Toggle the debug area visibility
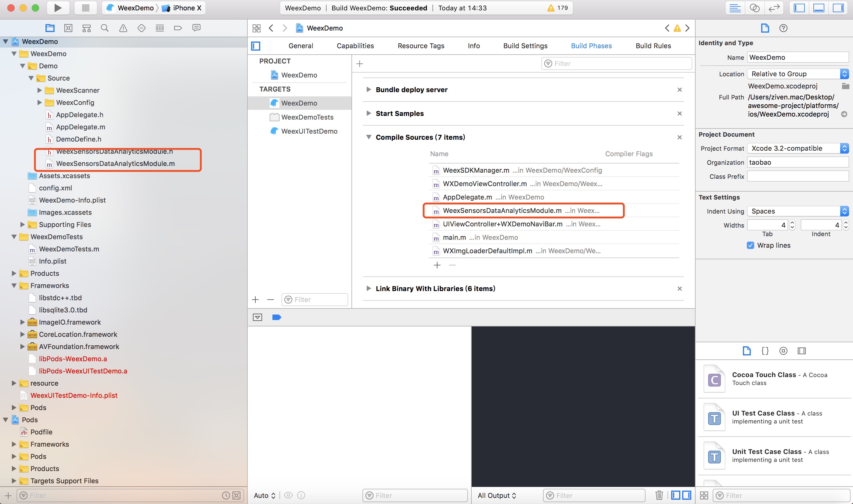 pyautogui.click(x=819, y=8)
